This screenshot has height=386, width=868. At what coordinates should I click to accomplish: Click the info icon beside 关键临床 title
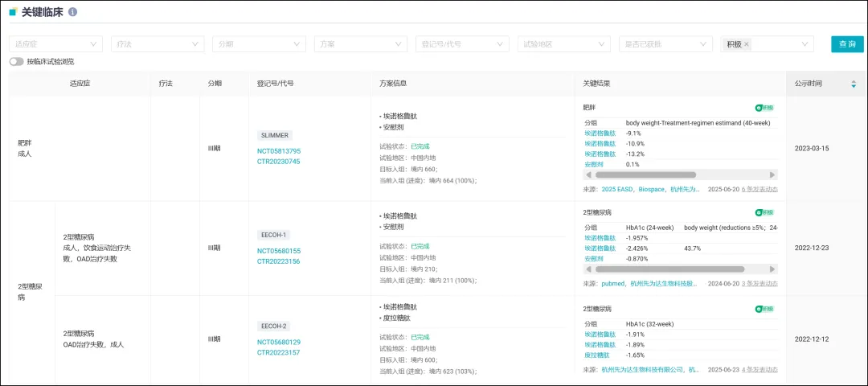(73, 12)
